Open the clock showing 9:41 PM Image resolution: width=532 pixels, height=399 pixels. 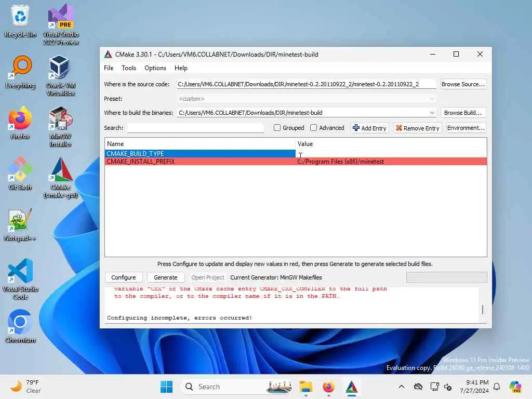(474, 387)
